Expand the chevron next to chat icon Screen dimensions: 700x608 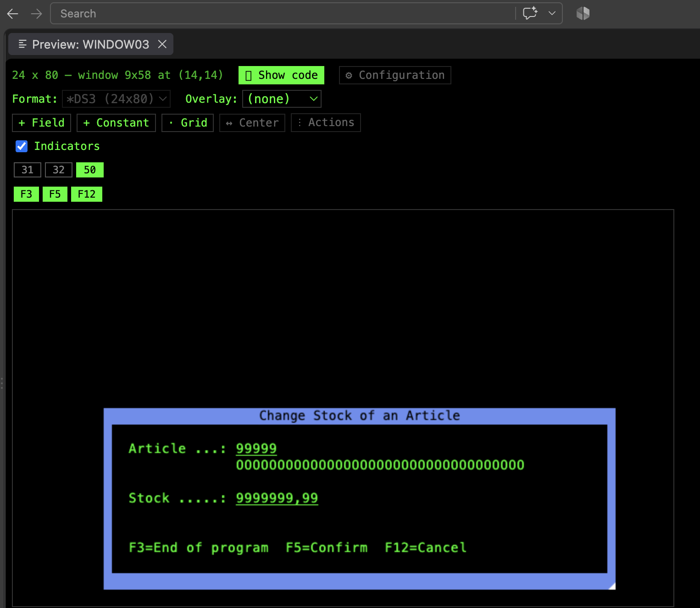coord(552,13)
